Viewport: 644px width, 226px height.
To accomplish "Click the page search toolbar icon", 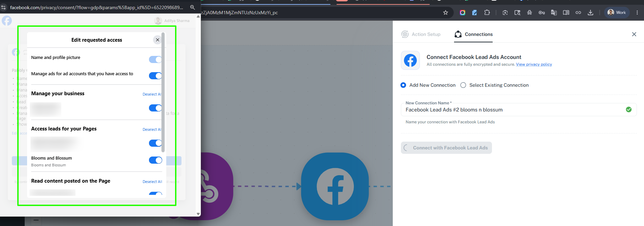I will pyautogui.click(x=517, y=13).
